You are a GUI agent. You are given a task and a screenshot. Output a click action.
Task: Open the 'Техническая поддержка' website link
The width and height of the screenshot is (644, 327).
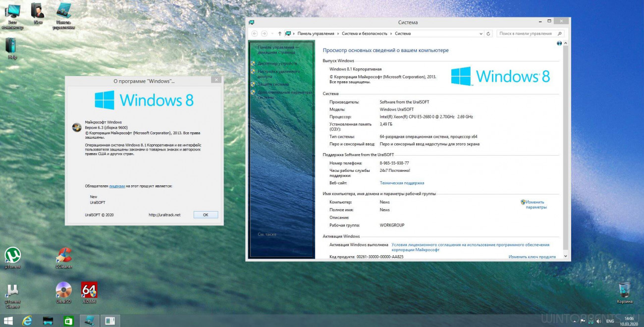(x=402, y=183)
